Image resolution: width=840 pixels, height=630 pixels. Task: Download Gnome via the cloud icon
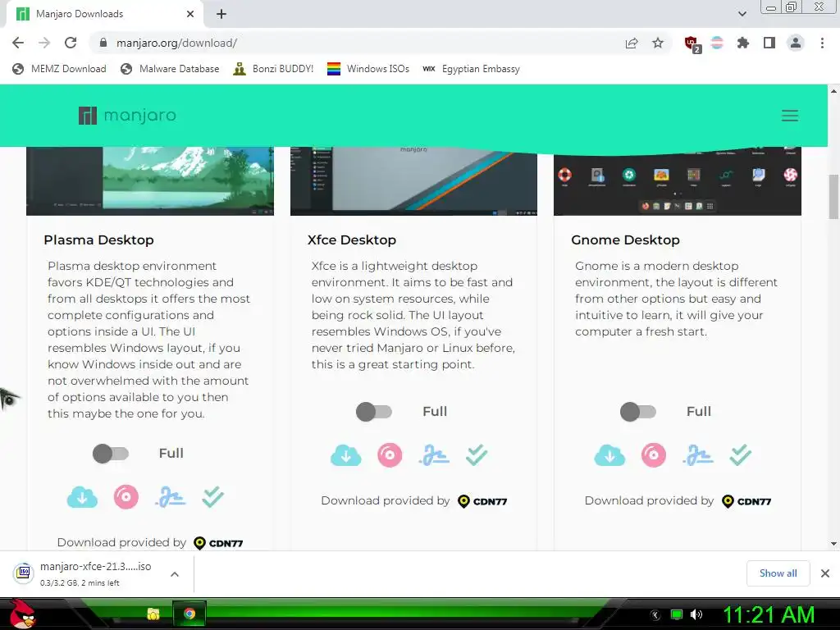coord(609,455)
